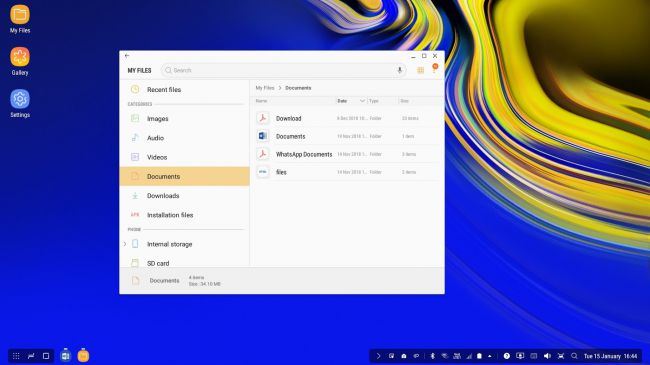Select the highlighted Documents category
The width and height of the screenshot is (650, 365).
[184, 176]
